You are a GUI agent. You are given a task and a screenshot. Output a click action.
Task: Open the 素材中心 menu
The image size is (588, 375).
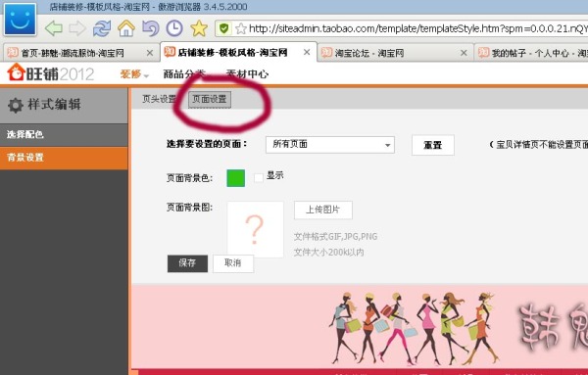point(247,74)
